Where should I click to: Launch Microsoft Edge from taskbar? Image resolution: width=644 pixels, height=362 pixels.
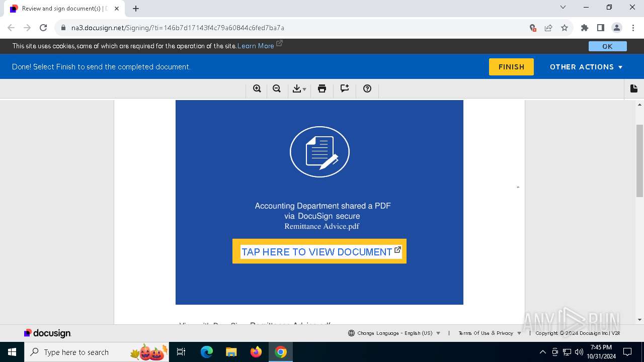pyautogui.click(x=207, y=352)
